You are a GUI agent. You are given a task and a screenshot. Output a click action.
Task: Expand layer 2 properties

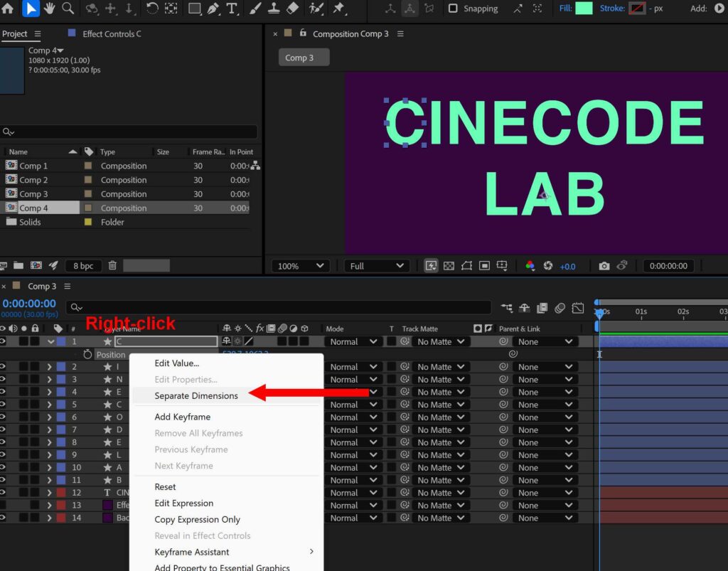[x=49, y=367]
